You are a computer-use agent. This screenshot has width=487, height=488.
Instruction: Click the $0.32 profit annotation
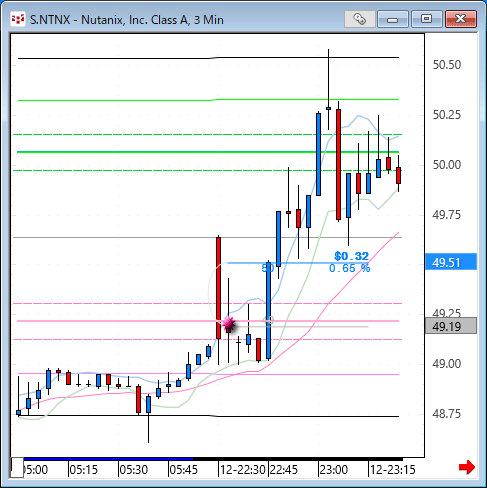[352, 256]
